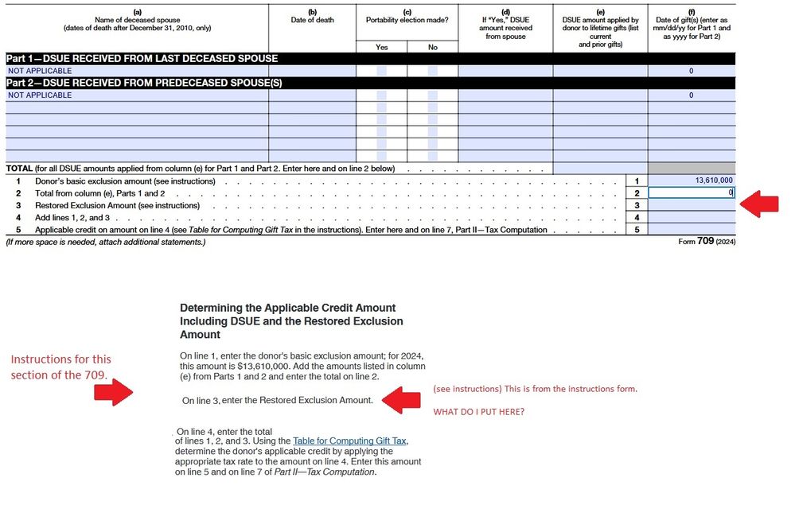Click the Form 709 (2024) footer text
The image size is (795, 532).
(x=707, y=241)
